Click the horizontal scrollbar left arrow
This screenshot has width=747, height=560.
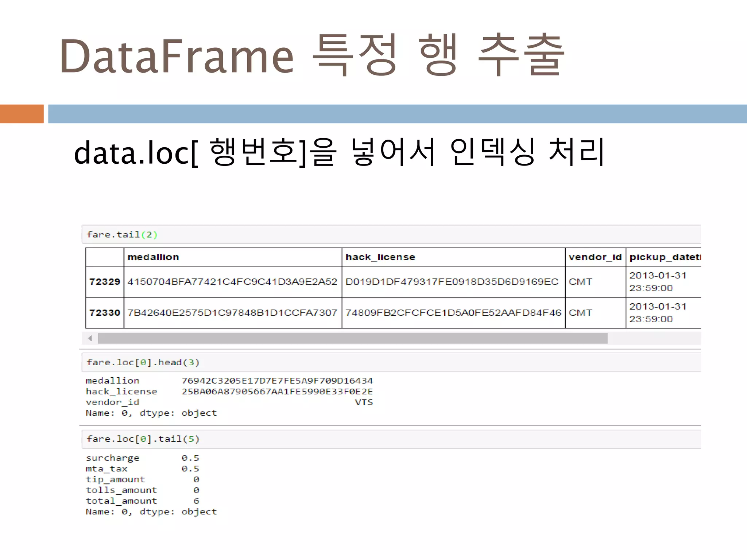[90, 338]
